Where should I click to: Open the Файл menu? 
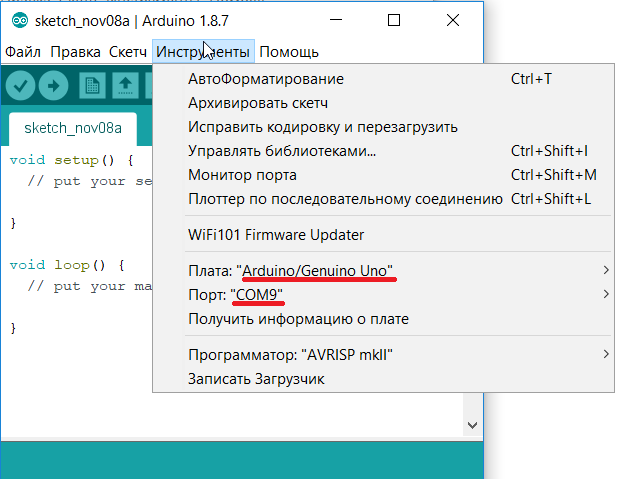coord(23,52)
